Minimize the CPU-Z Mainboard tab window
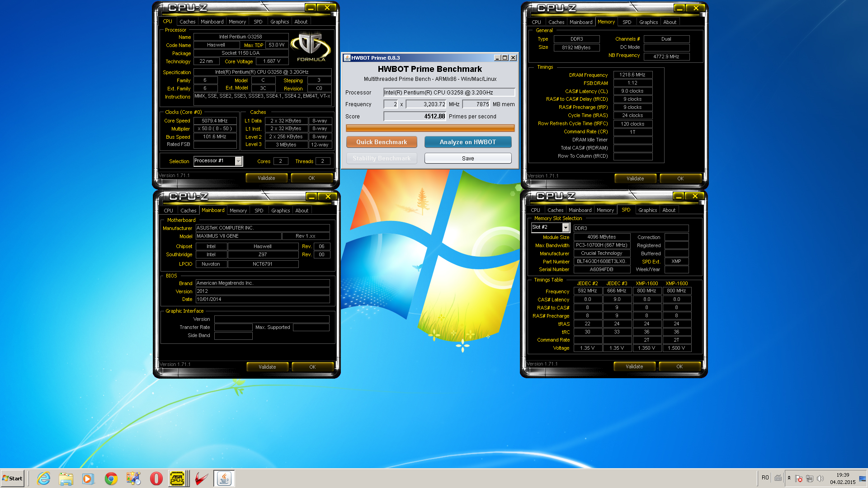 coord(311,197)
